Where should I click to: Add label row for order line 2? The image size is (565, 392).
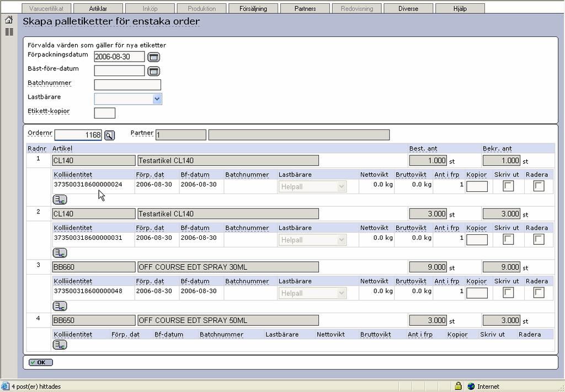[x=60, y=253]
